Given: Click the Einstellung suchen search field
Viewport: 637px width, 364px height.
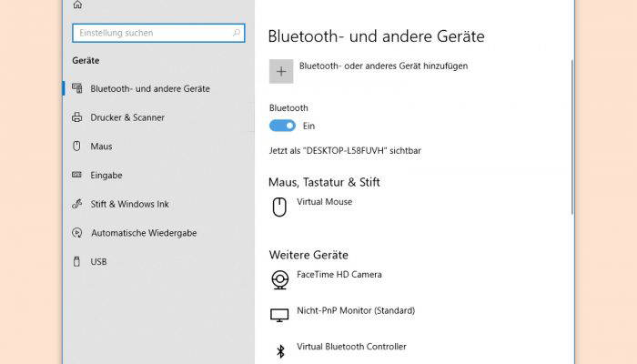Looking at the screenshot, I should pyautogui.click(x=158, y=33).
